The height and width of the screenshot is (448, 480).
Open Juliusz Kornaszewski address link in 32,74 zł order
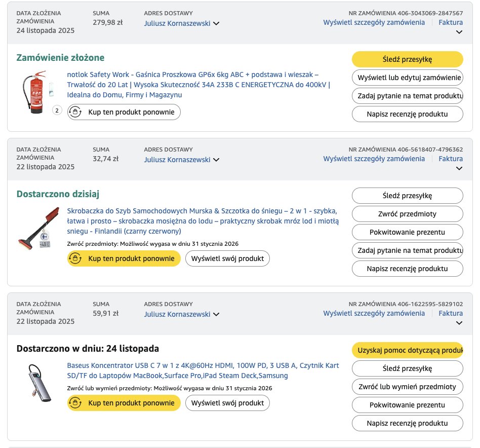177,160
